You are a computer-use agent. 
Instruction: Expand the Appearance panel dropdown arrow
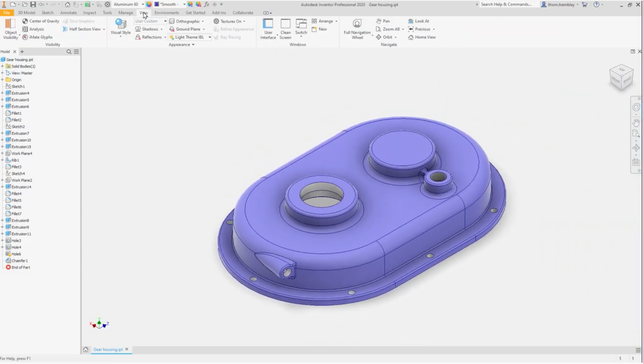pos(193,45)
